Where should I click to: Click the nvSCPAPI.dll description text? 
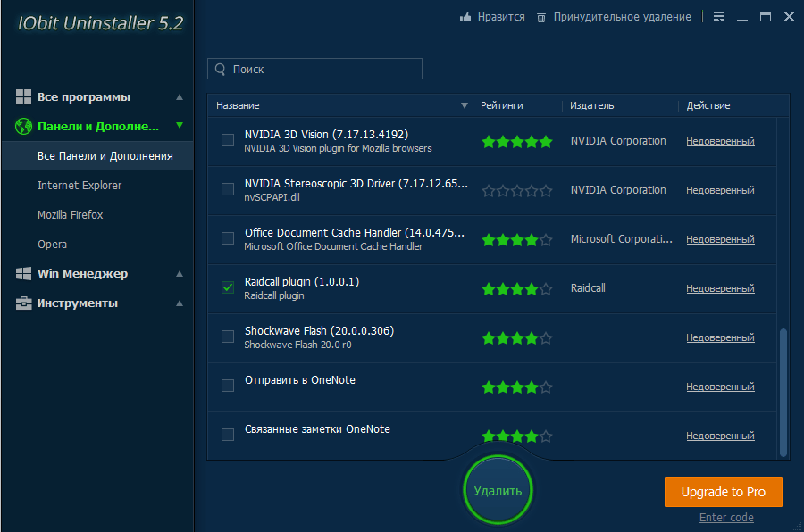click(x=272, y=197)
